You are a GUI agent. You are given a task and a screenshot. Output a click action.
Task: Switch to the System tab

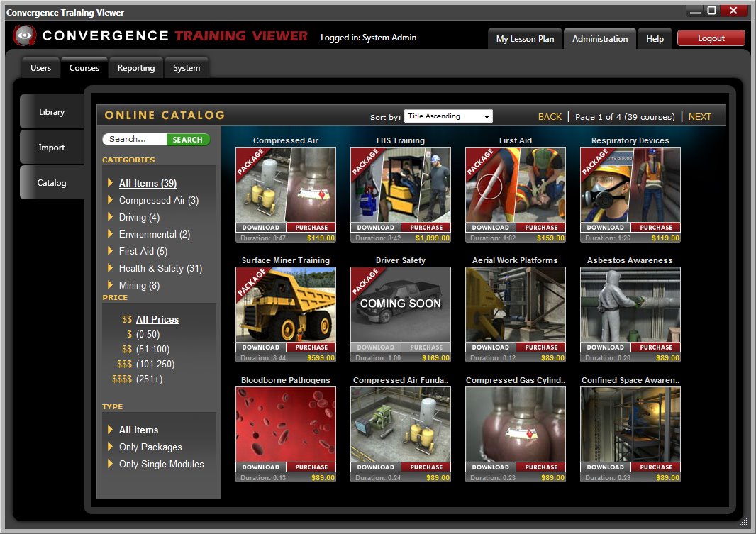[187, 68]
